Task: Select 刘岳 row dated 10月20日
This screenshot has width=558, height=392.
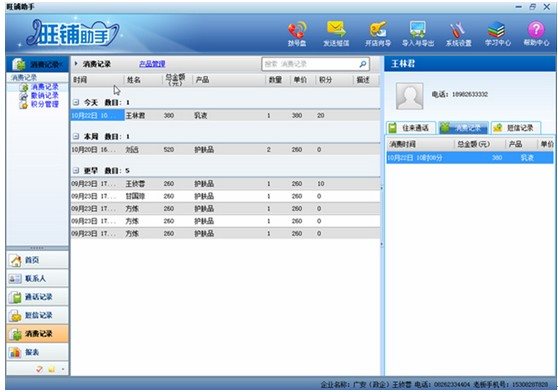Action: coord(225,150)
